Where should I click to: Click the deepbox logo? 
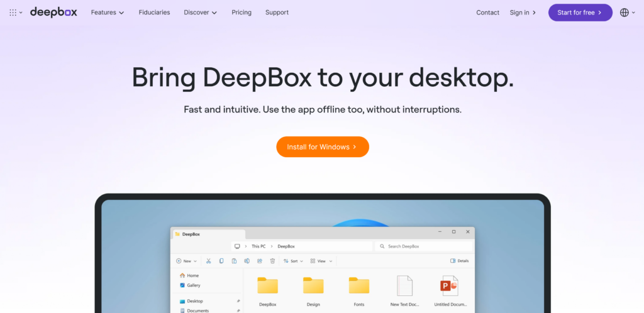pyautogui.click(x=53, y=13)
